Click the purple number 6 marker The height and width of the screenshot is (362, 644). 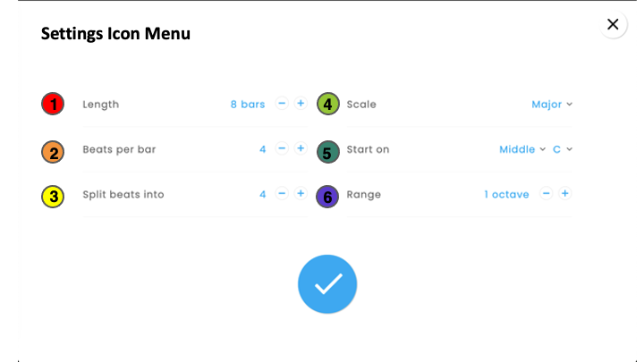click(327, 196)
